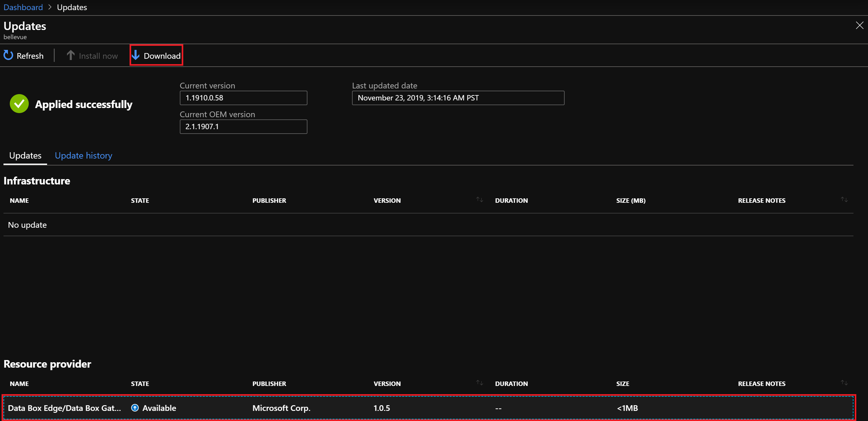Click the Refresh icon button
Viewport: 868px width, 421px height.
coord(10,55)
